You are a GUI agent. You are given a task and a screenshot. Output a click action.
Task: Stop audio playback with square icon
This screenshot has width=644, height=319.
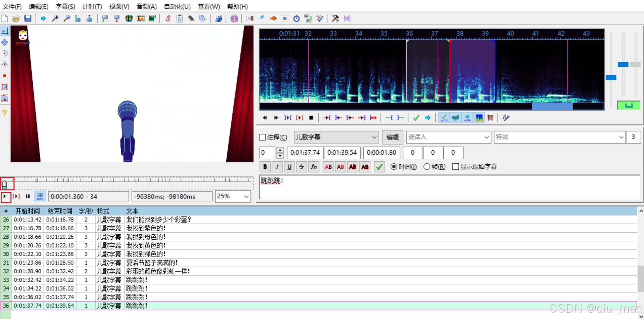[311, 118]
